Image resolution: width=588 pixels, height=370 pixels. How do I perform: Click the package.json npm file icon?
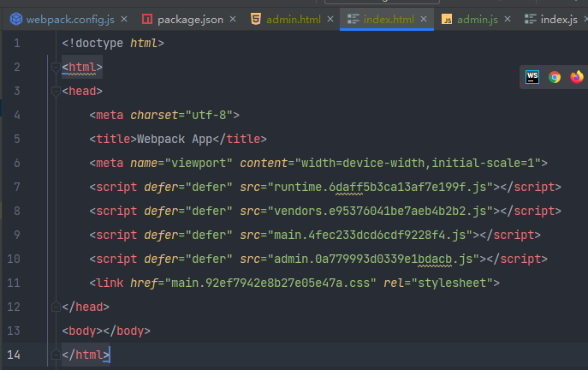147,19
